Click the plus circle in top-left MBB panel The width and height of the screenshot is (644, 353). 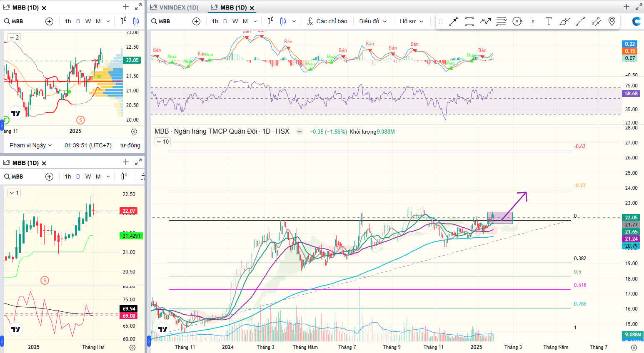click(50, 21)
